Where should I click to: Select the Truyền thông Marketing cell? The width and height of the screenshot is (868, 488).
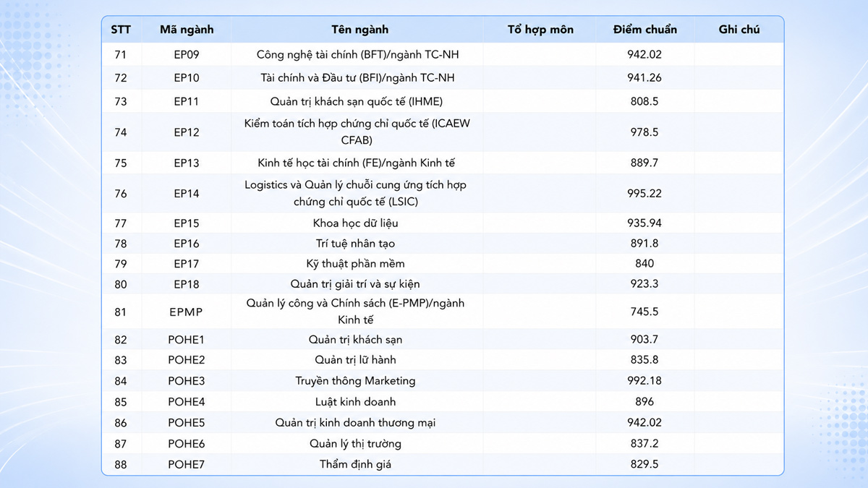355,381
